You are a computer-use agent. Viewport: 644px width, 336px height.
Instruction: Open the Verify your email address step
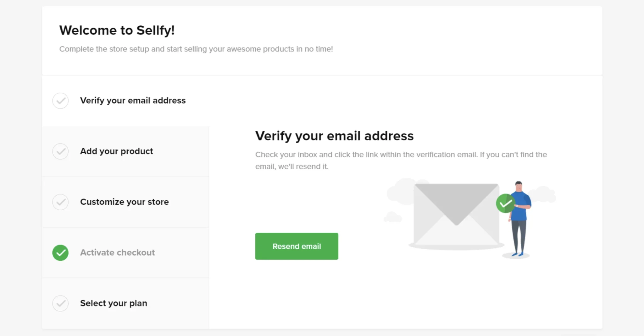tap(133, 101)
